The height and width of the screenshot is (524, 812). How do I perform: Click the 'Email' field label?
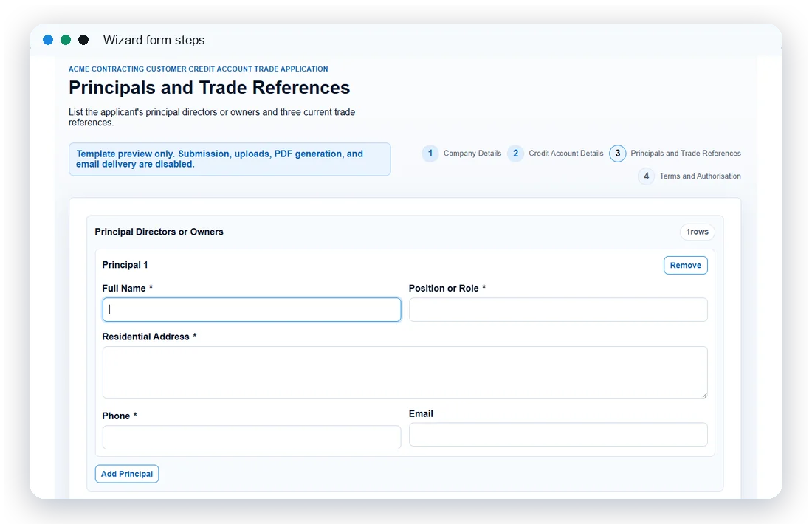(x=421, y=414)
